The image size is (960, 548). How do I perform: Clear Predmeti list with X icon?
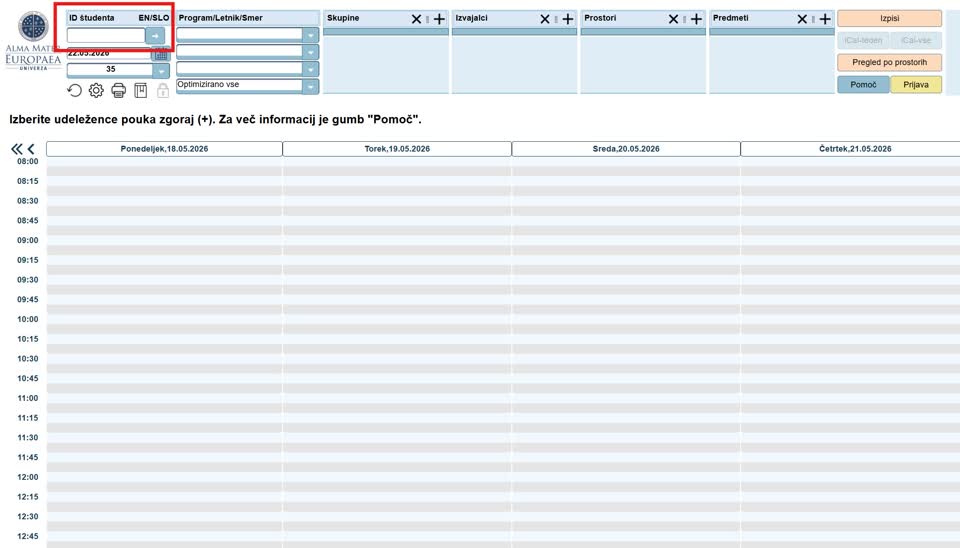pos(802,19)
